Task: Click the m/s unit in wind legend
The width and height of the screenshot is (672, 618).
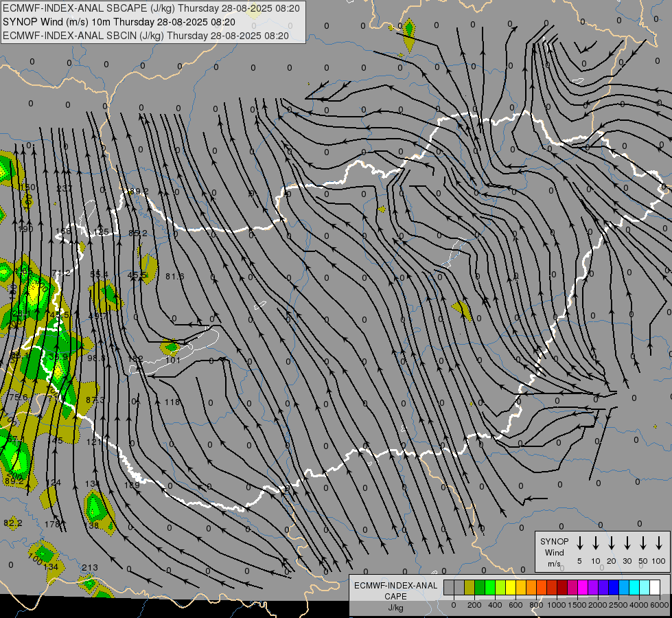Action: tap(554, 564)
